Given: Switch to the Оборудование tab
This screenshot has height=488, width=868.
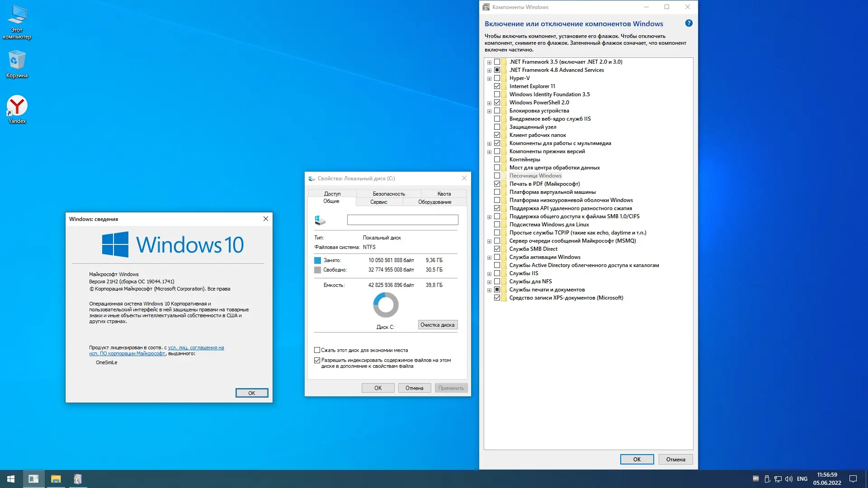Looking at the screenshot, I should tap(434, 202).
